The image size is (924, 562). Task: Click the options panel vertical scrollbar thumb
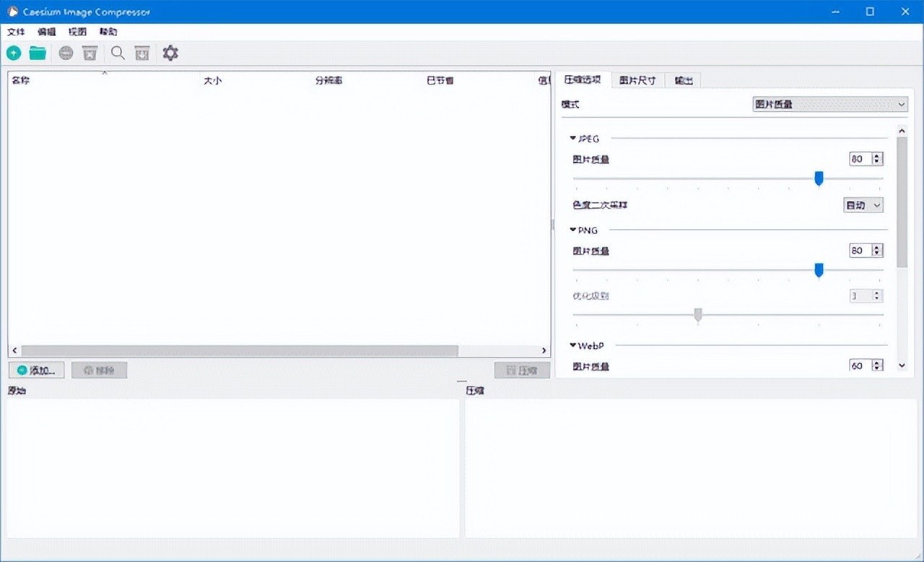click(902, 202)
